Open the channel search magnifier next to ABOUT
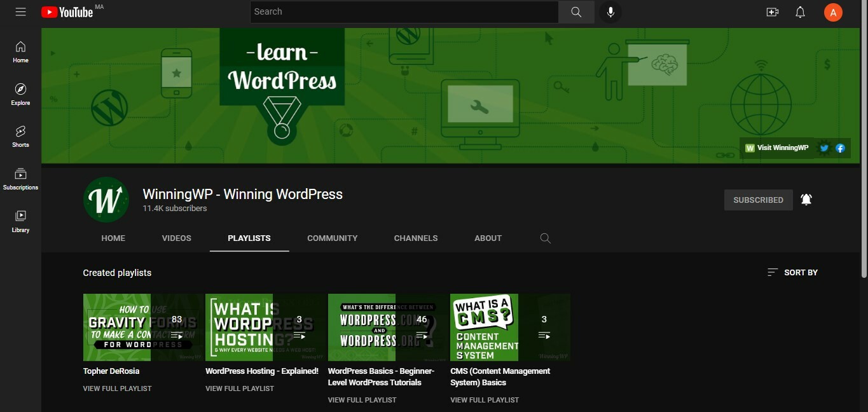Screen dimensions: 868x412 pos(545,238)
